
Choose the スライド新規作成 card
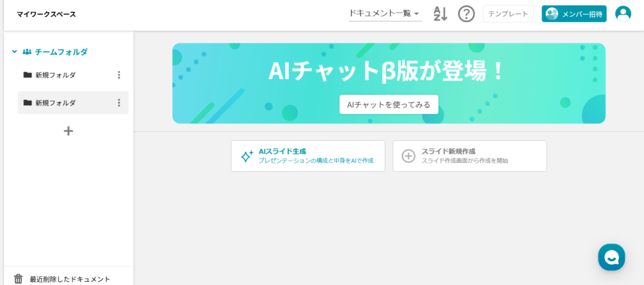coord(469,156)
